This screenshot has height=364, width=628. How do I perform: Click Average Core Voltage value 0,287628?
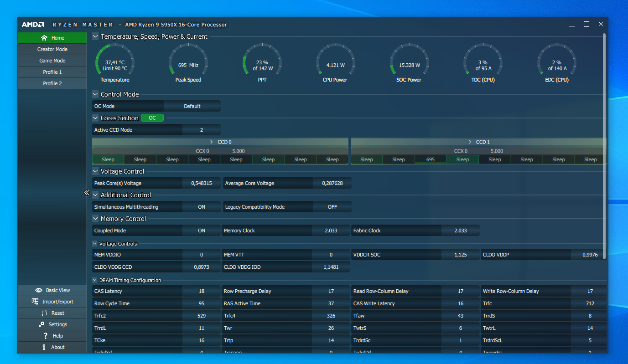(332, 183)
